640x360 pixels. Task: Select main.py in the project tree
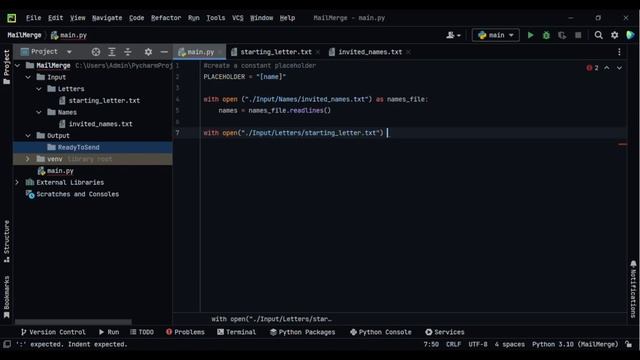coord(56,171)
